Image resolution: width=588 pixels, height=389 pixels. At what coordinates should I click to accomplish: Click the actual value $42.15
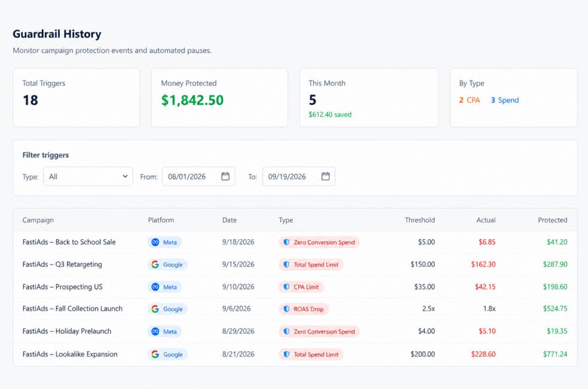pos(485,287)
